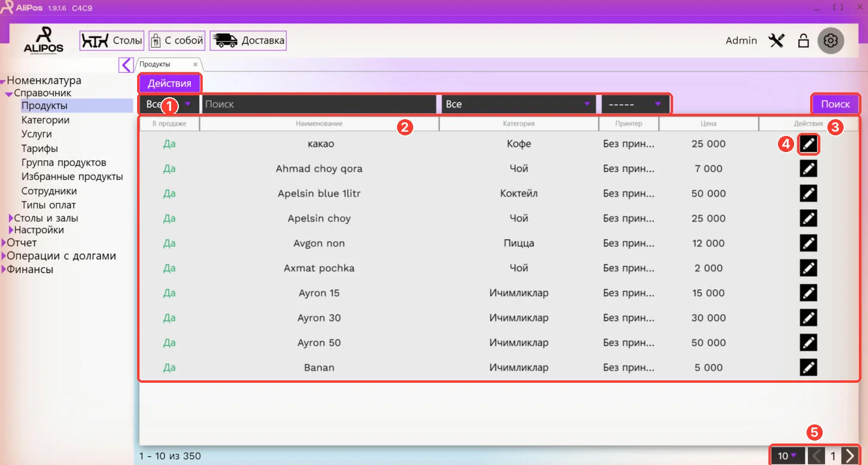
Task: Click pencil icon for Banan
Action: pyautogui.click(x=808, y=367)
